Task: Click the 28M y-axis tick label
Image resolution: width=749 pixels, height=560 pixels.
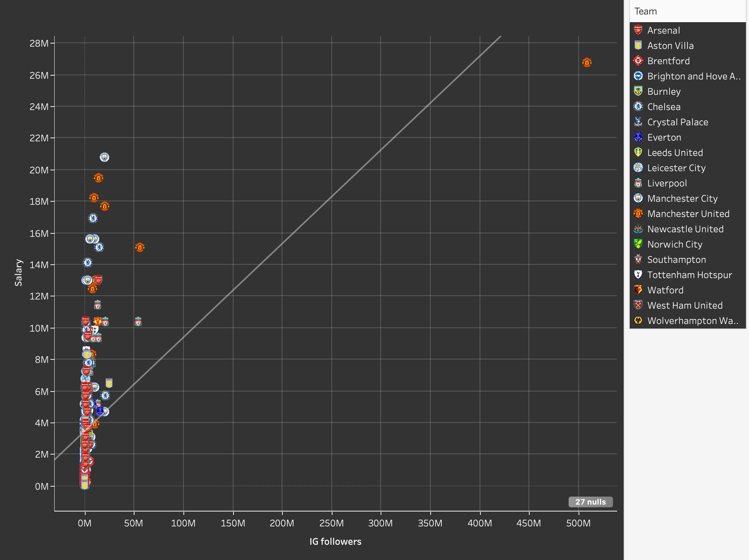Action: click(x=39, y=43)
